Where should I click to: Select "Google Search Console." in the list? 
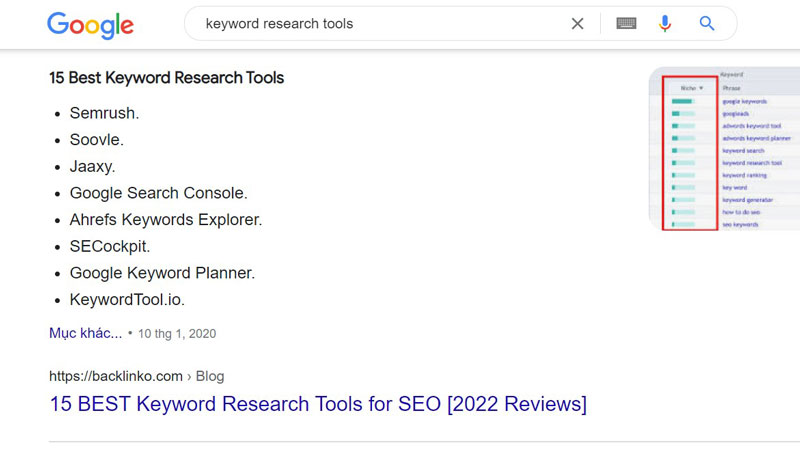coord(158,193)
